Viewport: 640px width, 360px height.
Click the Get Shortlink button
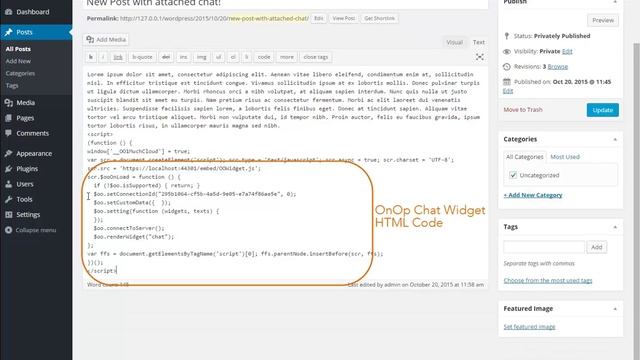click(x=379, y=18)
